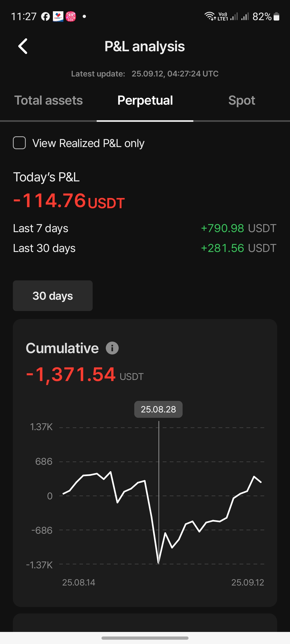Screen dimensions: 290x644
Task: Tap the VNPAY notification icon
Action: tap(58, 17)
